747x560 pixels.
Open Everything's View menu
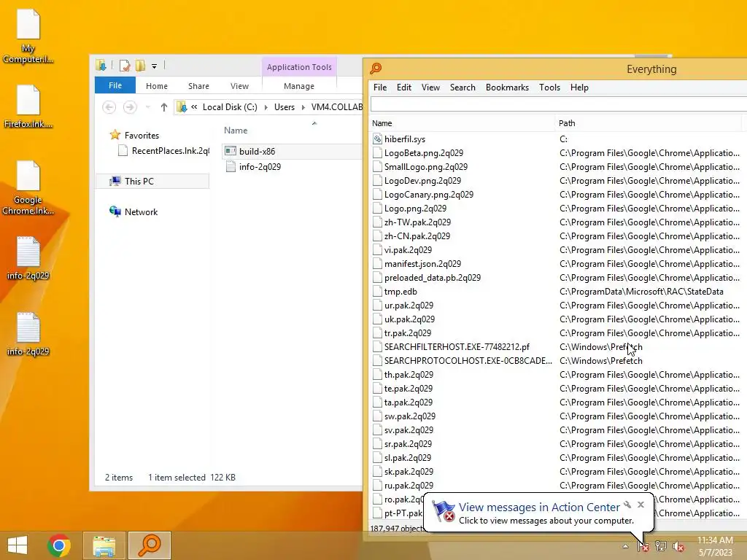click(430, 87)
